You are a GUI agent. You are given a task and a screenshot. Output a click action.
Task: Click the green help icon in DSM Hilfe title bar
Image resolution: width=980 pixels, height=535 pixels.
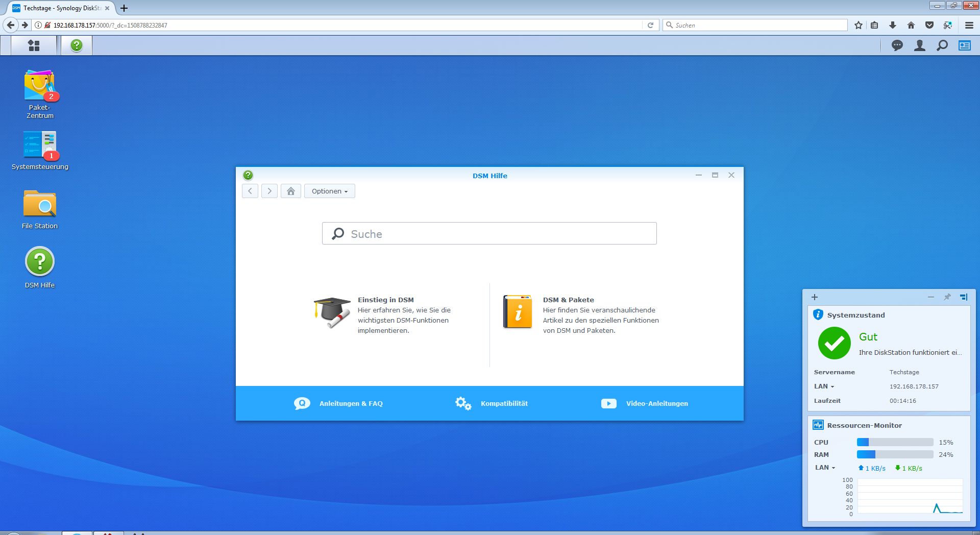point(248,175)
